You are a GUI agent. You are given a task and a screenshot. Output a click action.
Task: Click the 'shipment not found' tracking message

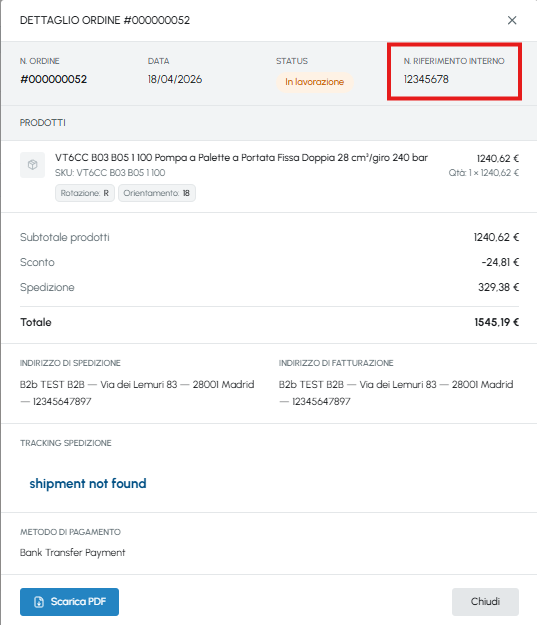pyautogui.click(x=88, y=483)
